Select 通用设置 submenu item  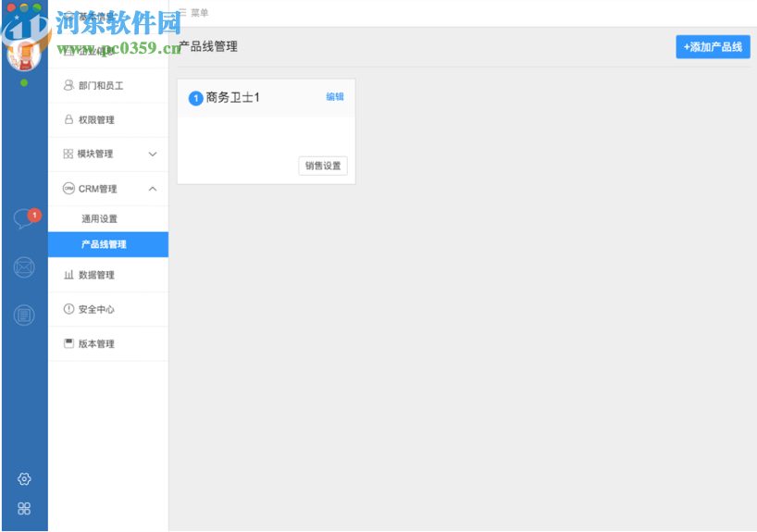(x=108, y=218)
